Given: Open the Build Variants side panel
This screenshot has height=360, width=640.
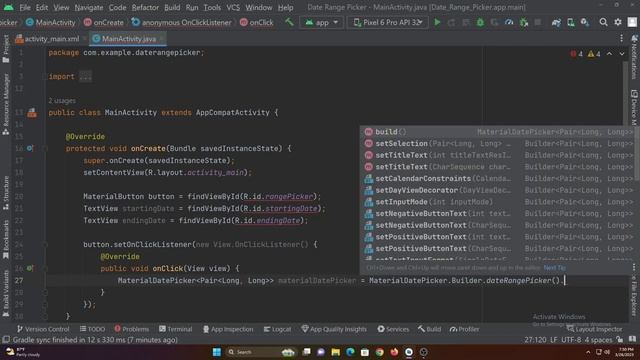Looking at the screenshot, I should pyautogui.click(x=6, y=293).
